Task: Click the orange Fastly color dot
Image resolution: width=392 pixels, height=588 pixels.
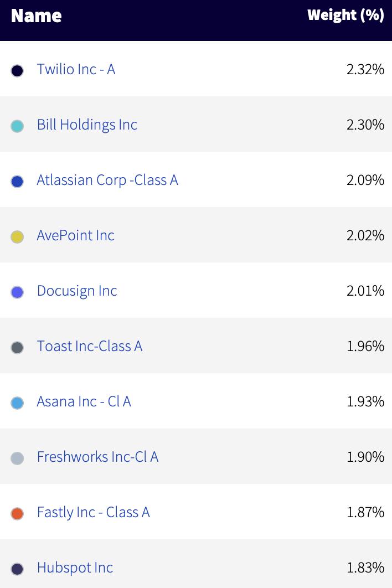Action: point(17,513)
